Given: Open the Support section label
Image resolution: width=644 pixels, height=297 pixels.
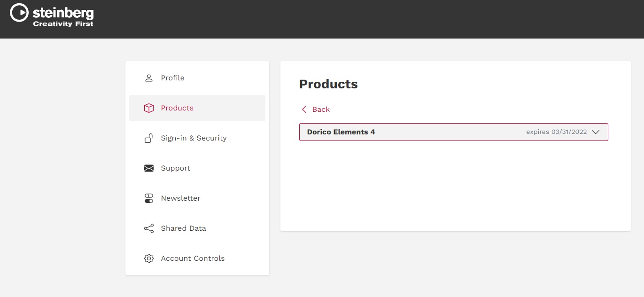Looking at the screenshot, I should click(x=176, y=168).
